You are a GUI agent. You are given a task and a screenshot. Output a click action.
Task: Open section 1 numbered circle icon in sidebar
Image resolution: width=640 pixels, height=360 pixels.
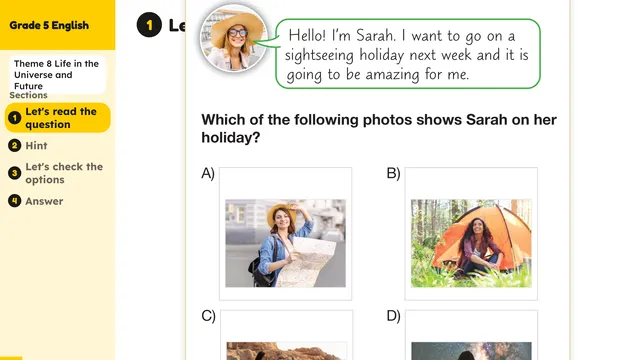click(15, 118)
